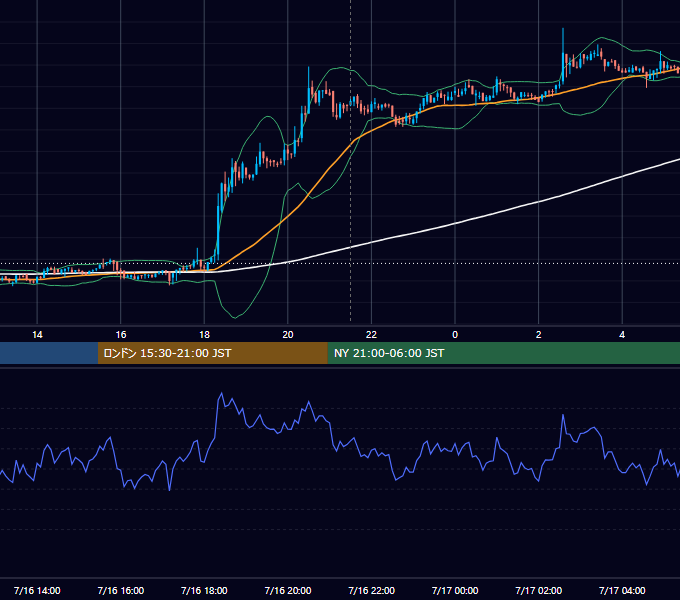Screen dimensions: 680x600
Task: Click the '2' hour label on price chart
Action: (538, 335)
